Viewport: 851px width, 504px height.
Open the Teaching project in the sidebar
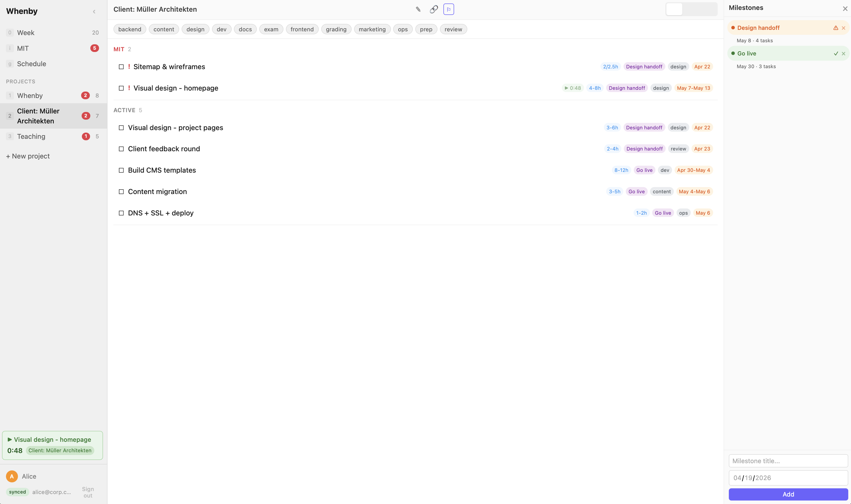tap(31, 136)
